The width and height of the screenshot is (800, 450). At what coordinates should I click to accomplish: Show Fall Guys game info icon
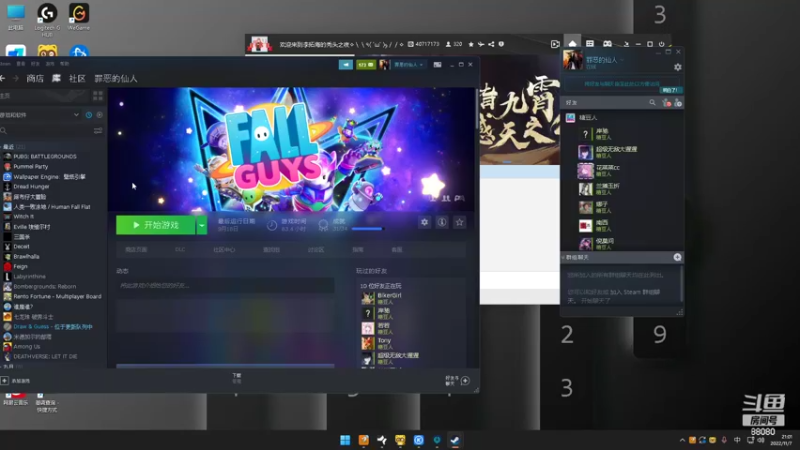click(442, 222)
